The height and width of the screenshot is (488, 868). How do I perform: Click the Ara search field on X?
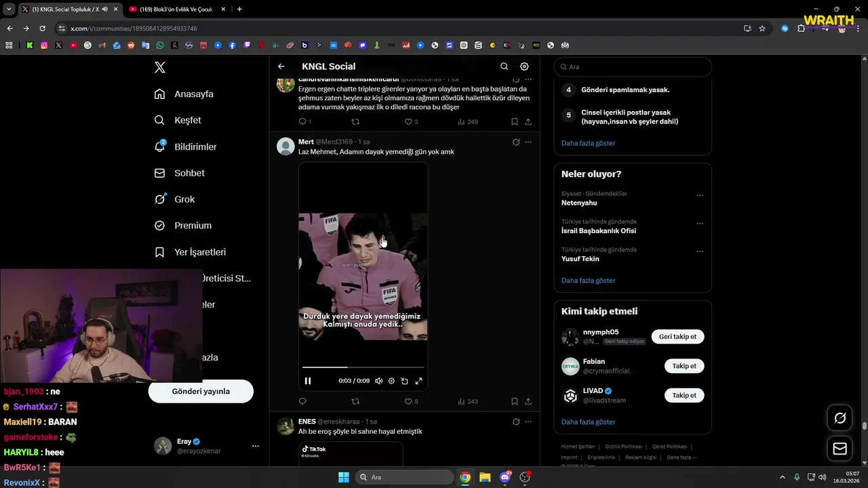pos(633,66)
